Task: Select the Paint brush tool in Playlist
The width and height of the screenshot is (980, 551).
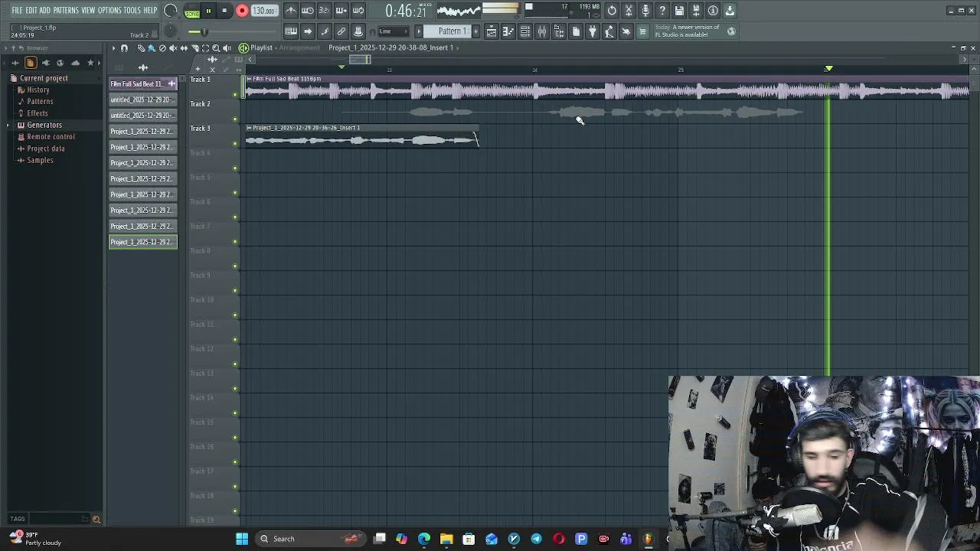Action: point(152,48)
